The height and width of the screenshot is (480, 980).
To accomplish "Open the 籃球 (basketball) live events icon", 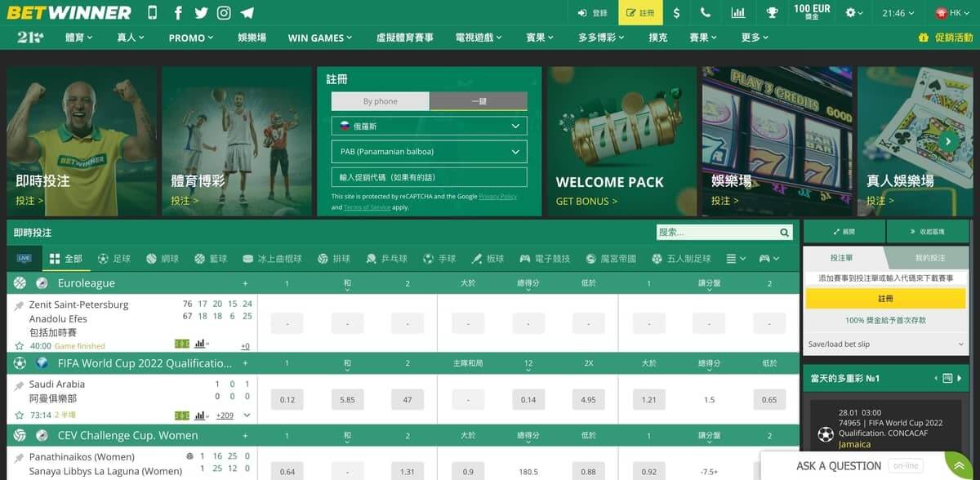I will pos(198,258).
